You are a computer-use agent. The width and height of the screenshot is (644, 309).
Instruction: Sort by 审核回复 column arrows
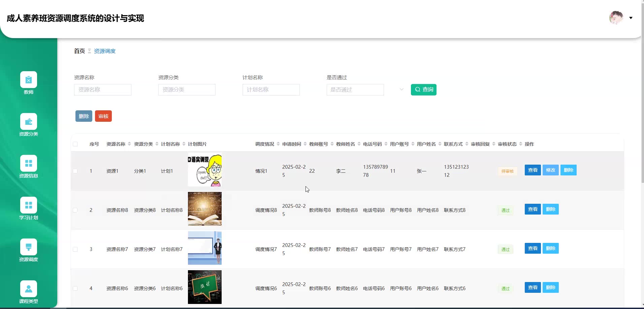[x=494, y=144]
